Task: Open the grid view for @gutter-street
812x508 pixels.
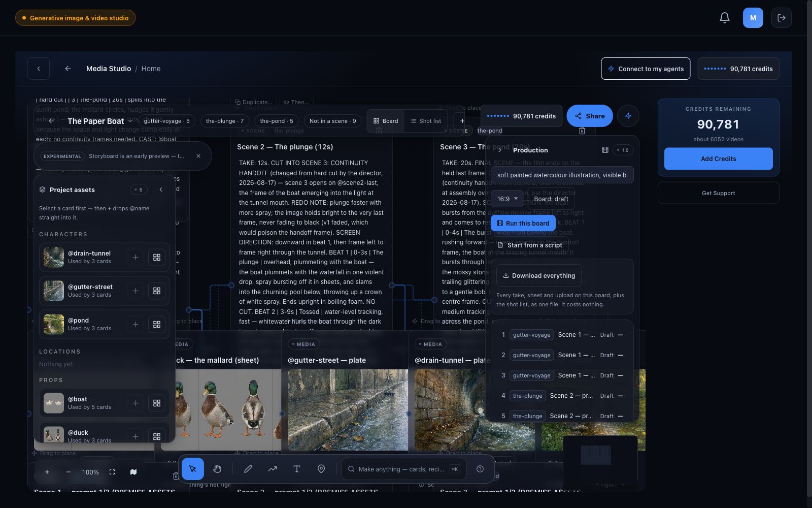Action: pyautogui.click(x=157, y=291)
